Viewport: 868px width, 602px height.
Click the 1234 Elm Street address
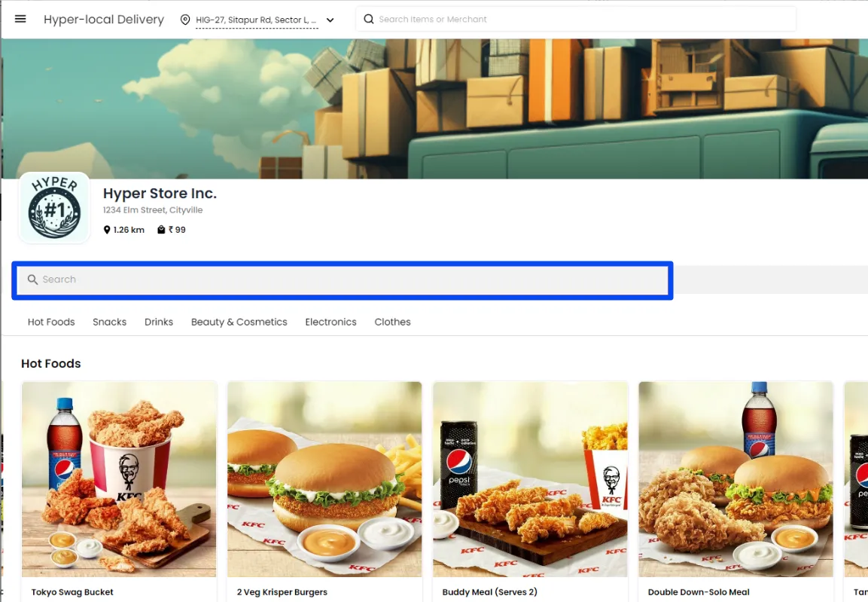(x=153, y=210)
